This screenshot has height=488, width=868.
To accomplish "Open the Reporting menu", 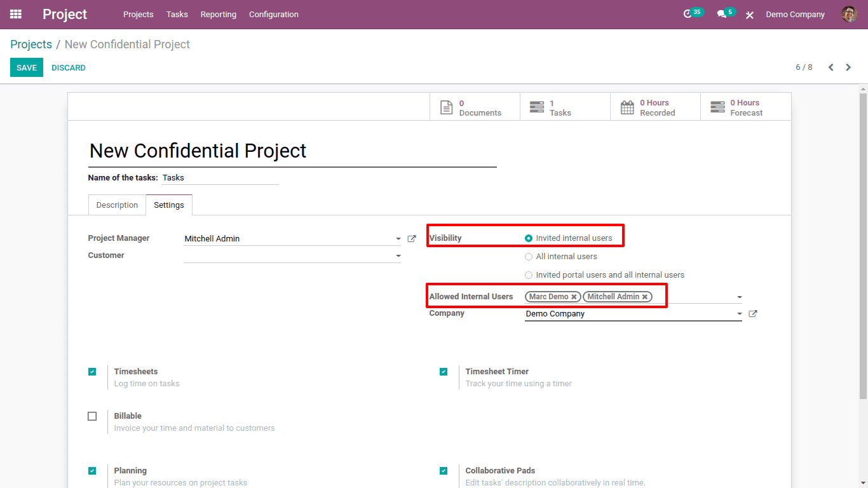I will coord(219,14).
